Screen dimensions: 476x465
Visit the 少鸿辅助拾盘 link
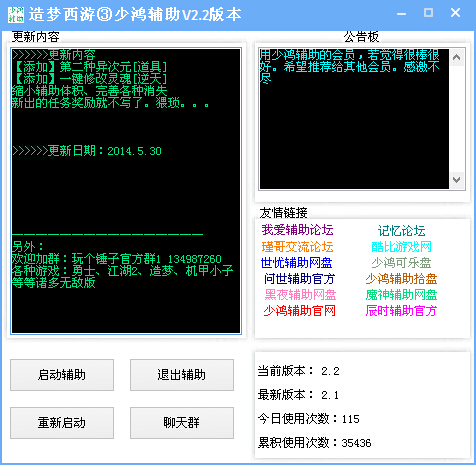[401, 279]
